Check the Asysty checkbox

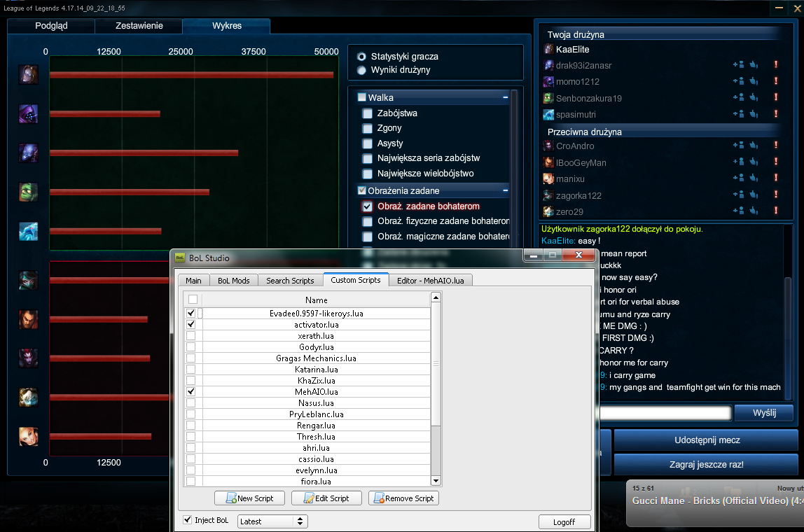tap(367, 143)
